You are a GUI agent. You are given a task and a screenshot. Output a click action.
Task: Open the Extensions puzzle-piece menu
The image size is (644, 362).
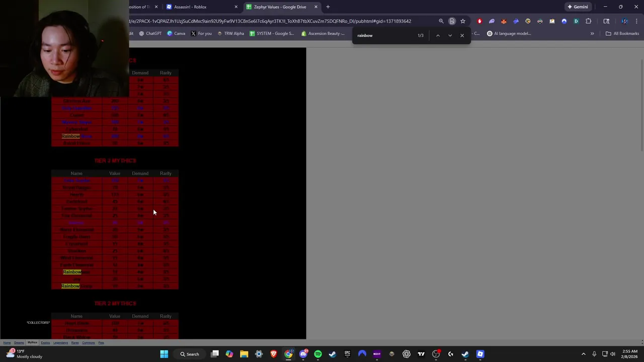click(x=588, y=21)
